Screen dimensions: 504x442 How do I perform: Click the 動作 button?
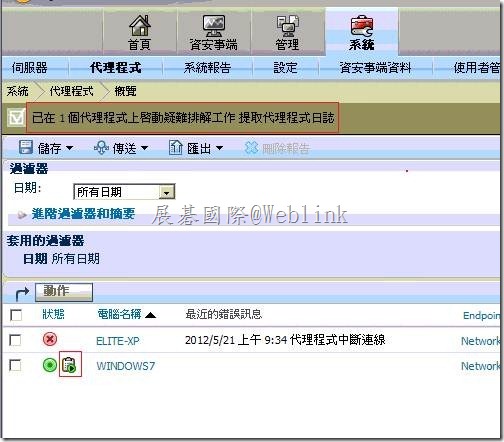[64, 292]
